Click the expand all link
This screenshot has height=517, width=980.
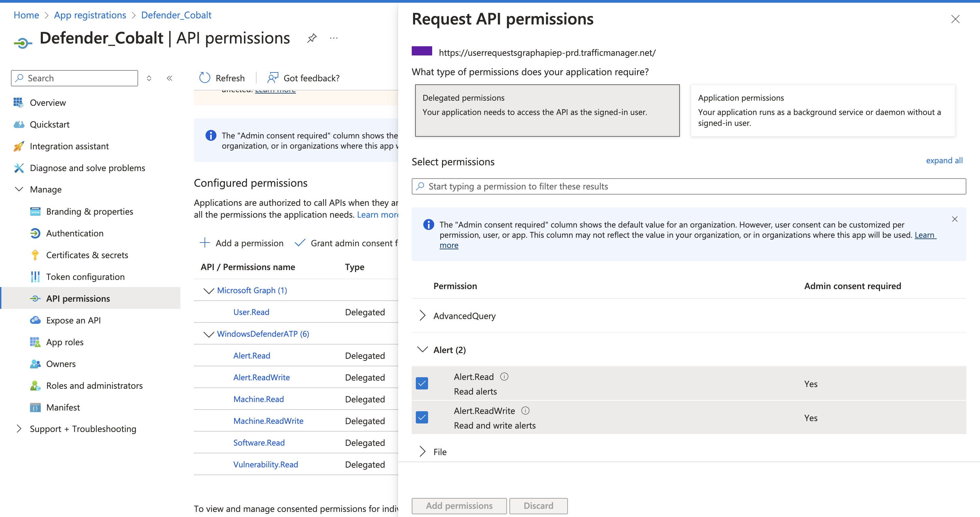(945, 160)
